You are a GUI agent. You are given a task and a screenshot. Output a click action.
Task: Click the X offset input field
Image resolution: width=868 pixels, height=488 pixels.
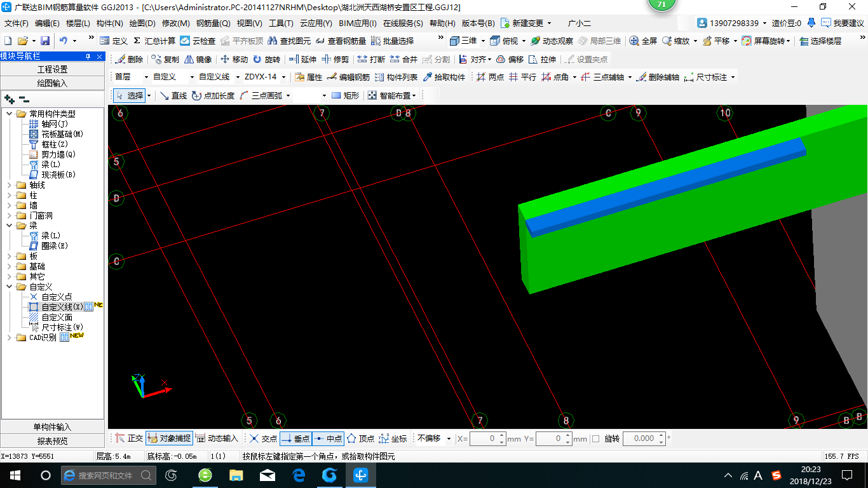click(484, 438)
